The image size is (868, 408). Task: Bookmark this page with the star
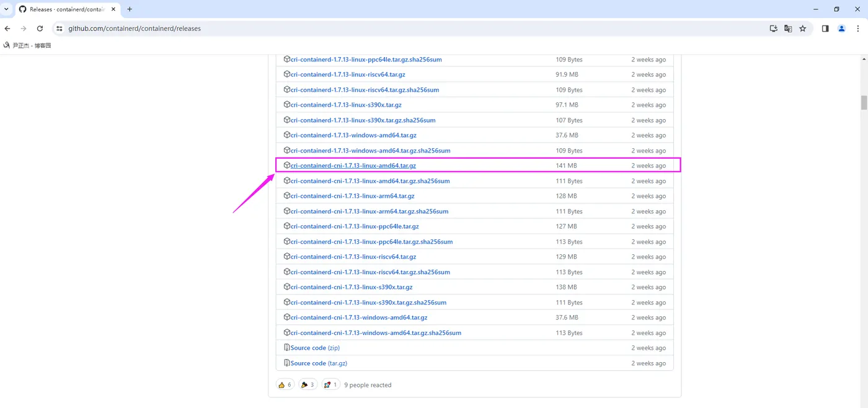[x=803, y=29]
